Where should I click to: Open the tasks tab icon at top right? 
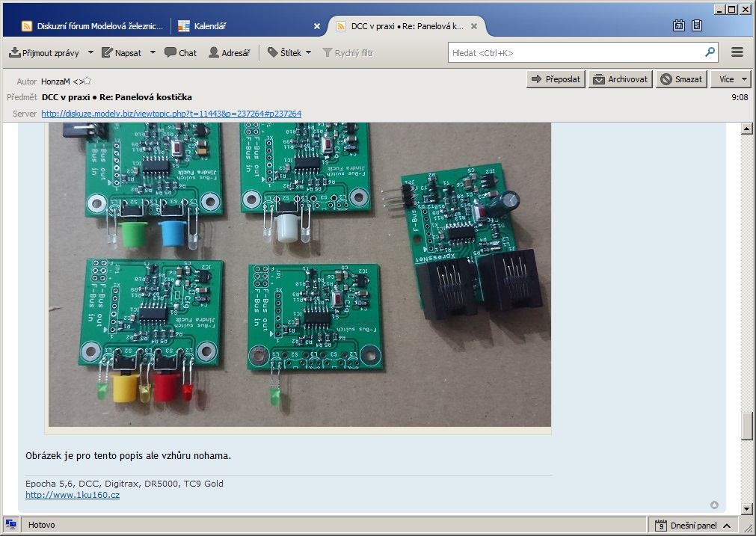(697, 25)
